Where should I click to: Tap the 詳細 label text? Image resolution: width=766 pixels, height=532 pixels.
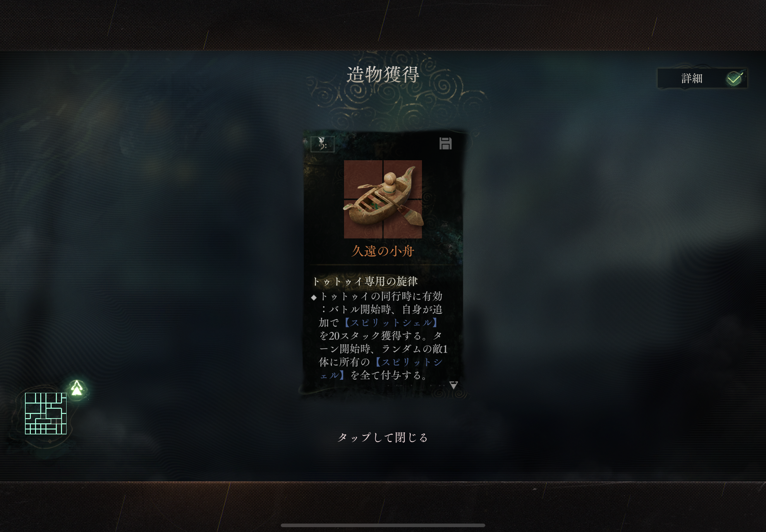point(692,79)
